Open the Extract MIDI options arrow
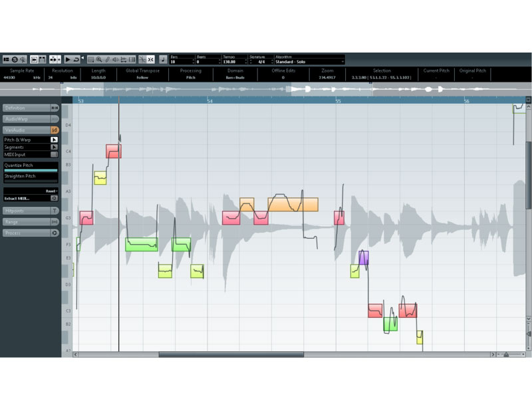The width and height of the screenshot is (532, 399). 53,198
